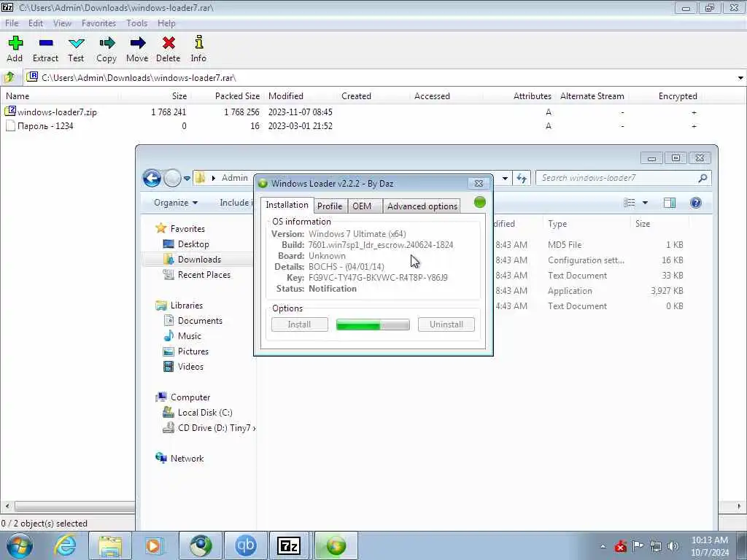Select the Installation tab in Windows Loader
The height and width of the screenshot is (560, 747).
coord(287,205)
